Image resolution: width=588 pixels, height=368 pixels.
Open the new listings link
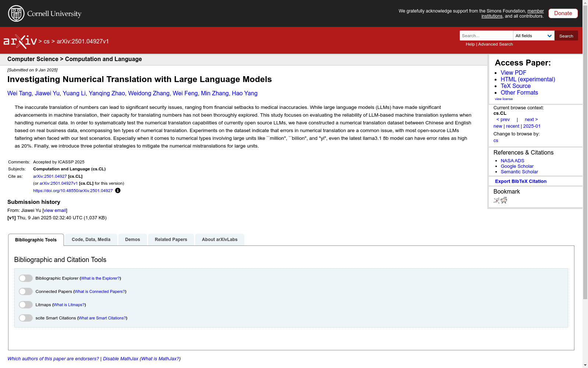tap(498, 126)
